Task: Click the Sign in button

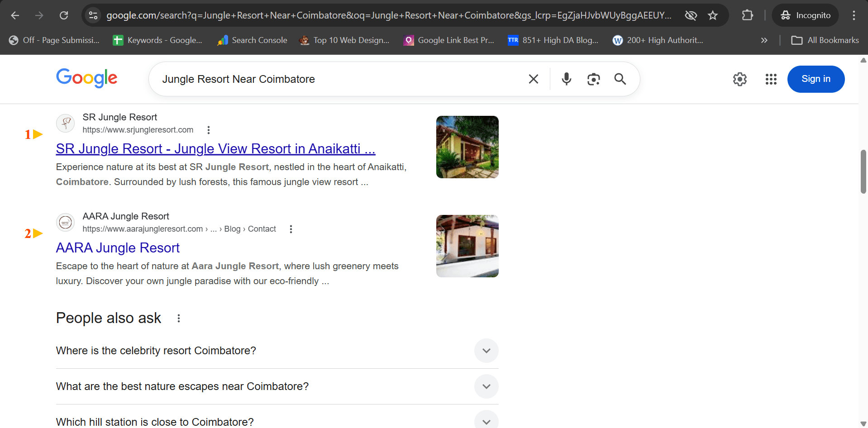Action: coord(816,79)
